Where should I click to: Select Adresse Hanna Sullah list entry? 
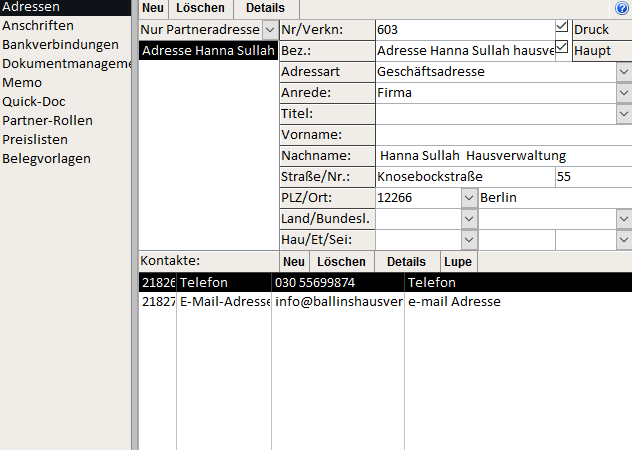click(x=208, y=51)
